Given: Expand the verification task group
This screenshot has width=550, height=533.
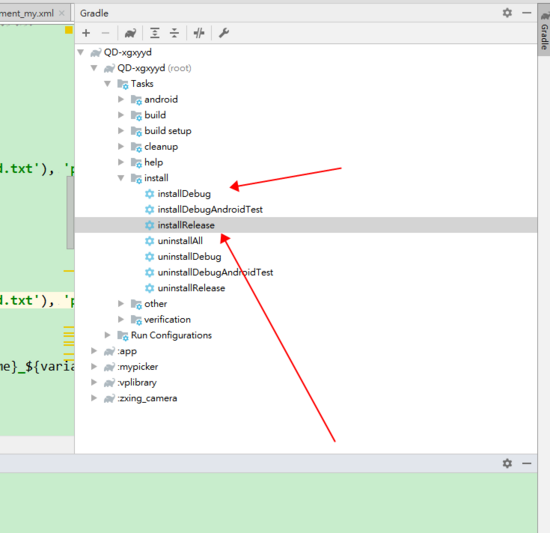Looking at the screenshot, I should 121,319.
